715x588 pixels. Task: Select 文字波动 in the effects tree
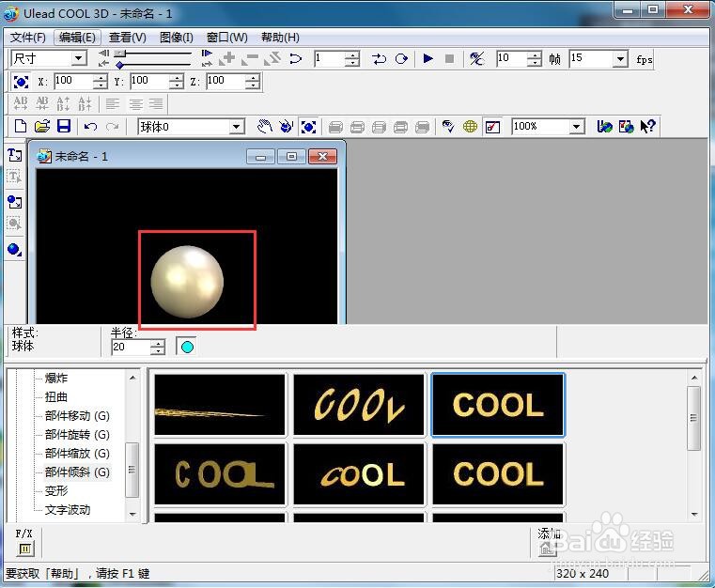tap(68, 510)
